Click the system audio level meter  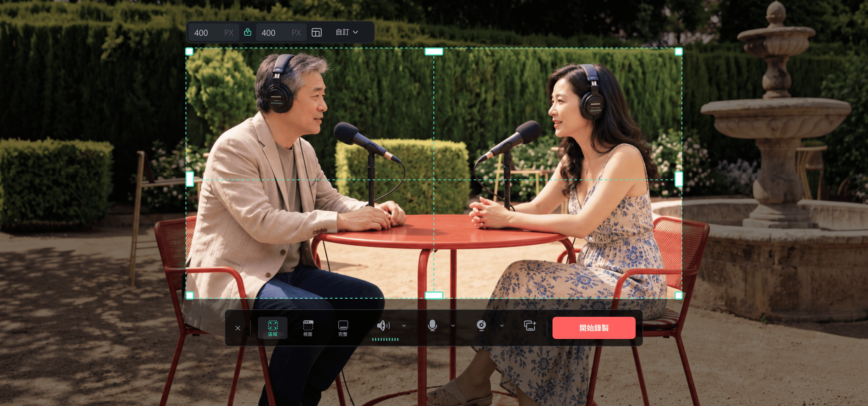click(394, 339)
